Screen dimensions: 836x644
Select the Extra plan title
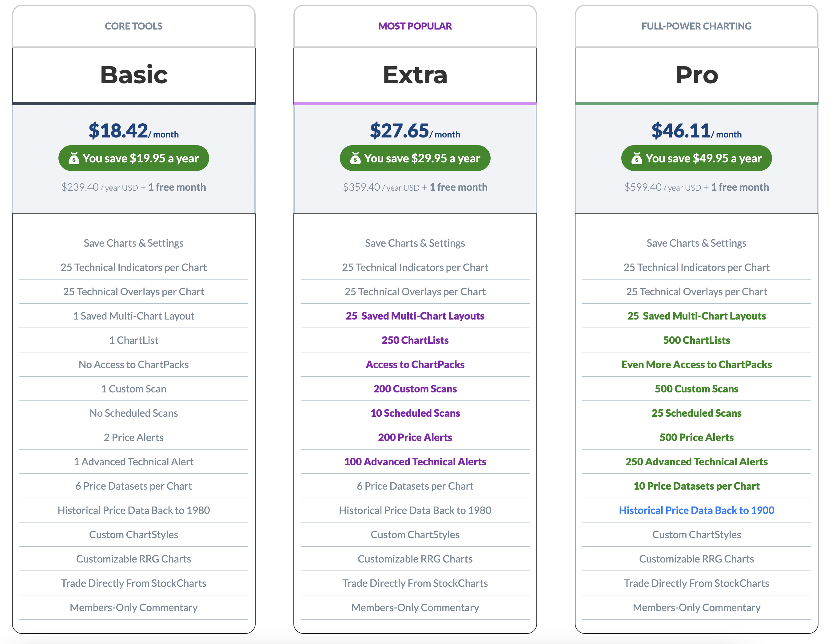tap(415, 75)
